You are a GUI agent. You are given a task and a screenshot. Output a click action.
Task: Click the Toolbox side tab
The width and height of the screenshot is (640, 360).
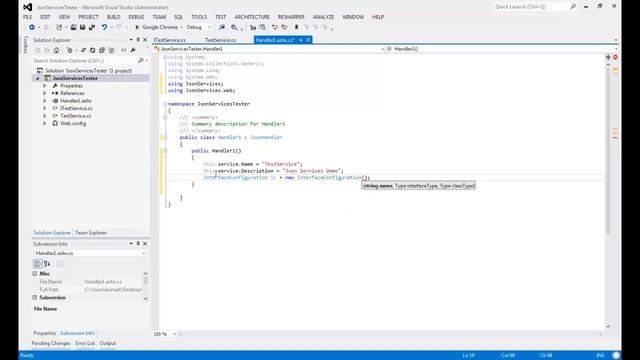pyautogui.click(x=26, y=45)
